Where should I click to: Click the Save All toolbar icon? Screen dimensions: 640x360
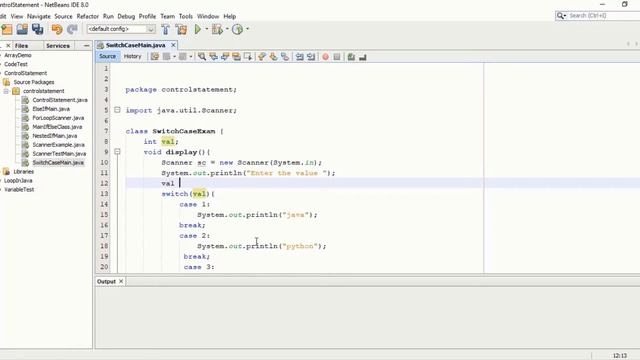coord(38,29)
